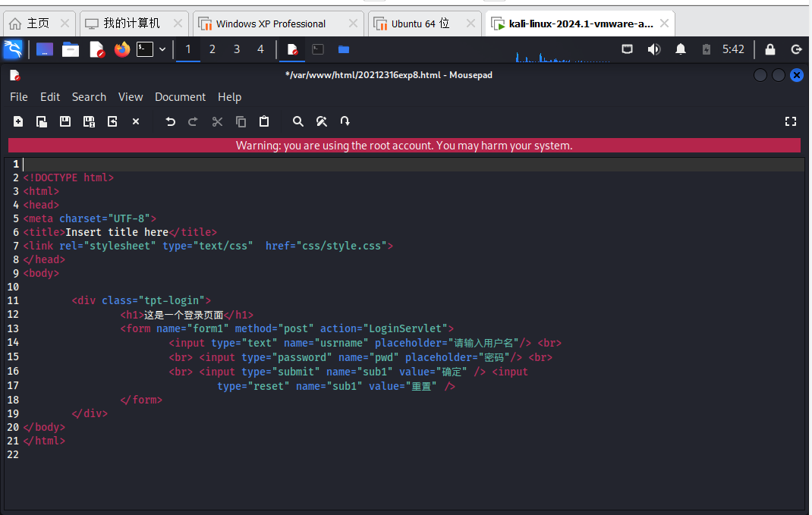812x515 pixels.
Task: Open the notifications bell
Action: pos(681,49)
